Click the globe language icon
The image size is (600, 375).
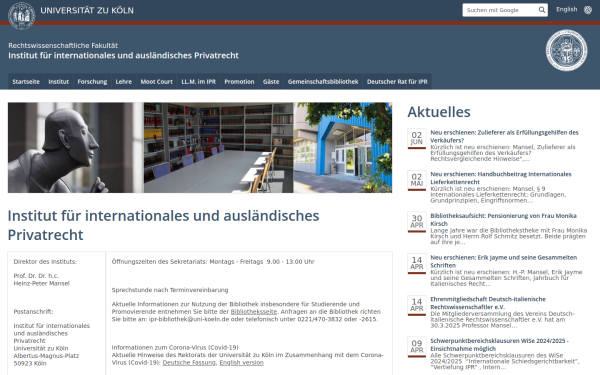[588, 10]
